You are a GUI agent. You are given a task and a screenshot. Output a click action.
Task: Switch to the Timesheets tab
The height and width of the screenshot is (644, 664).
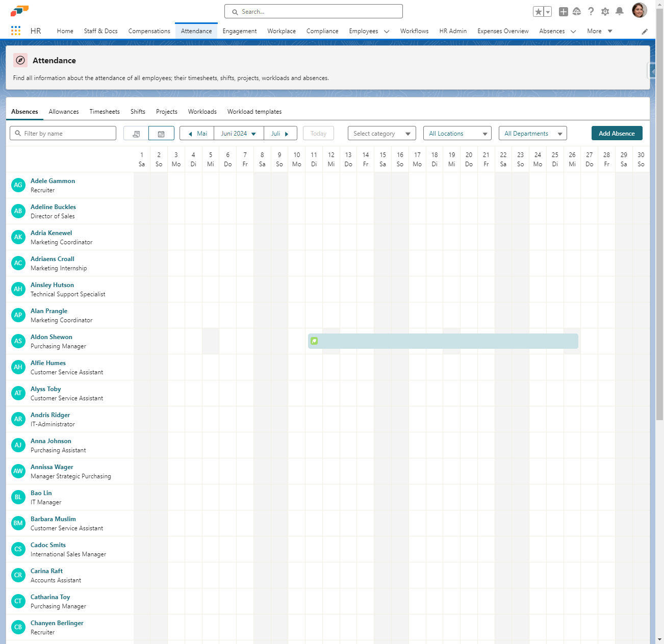pyautogui.click(x=105, y=112)
